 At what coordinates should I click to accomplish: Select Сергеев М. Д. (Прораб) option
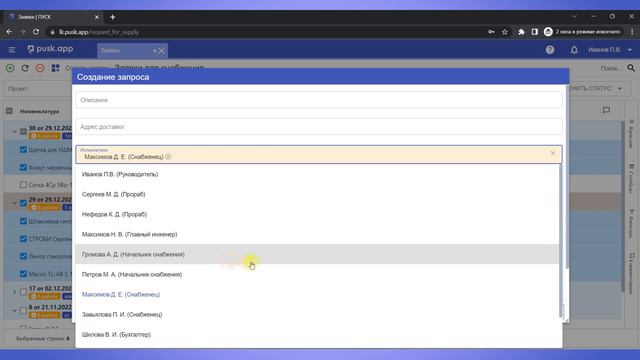point(317,194)
